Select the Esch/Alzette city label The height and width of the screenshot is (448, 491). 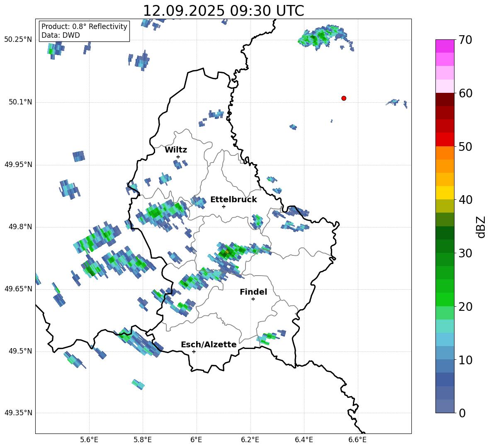pyautogui.click(x=209, y=345)
